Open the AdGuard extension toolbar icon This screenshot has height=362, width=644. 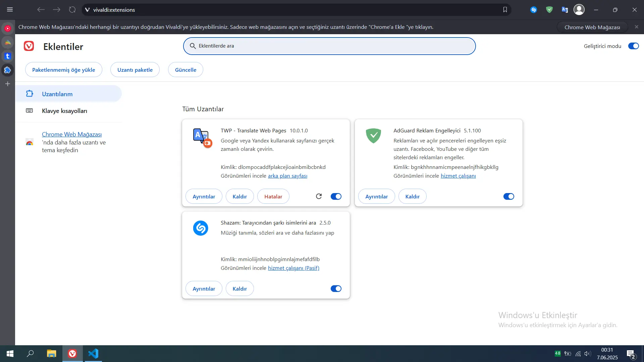tap(549, 10)
